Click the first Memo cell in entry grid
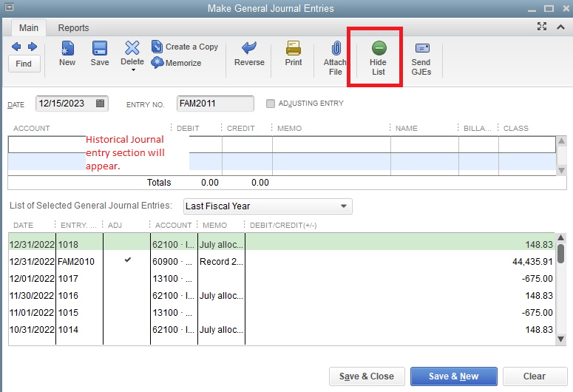 [x=331, y=145]
